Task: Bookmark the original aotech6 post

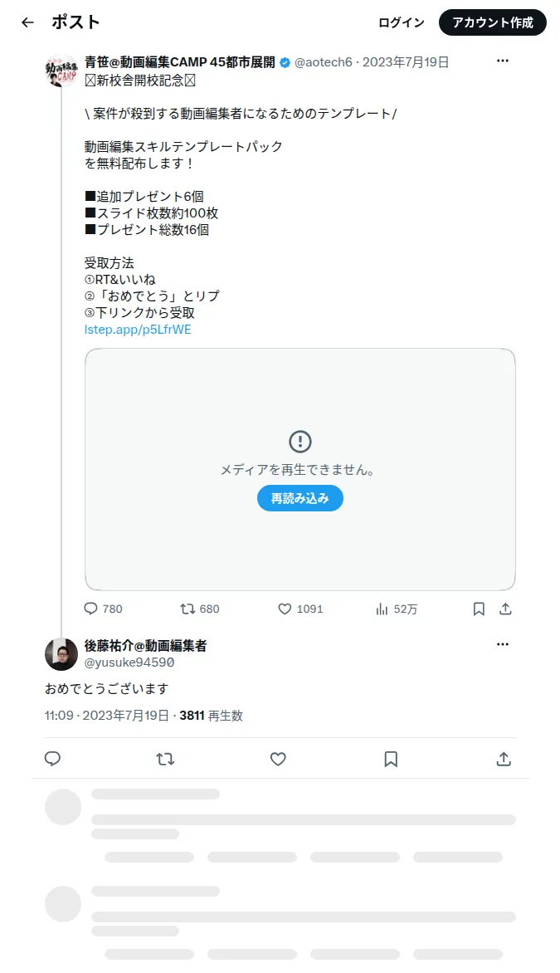Action: pyautogui.click(x=479, y=609)
